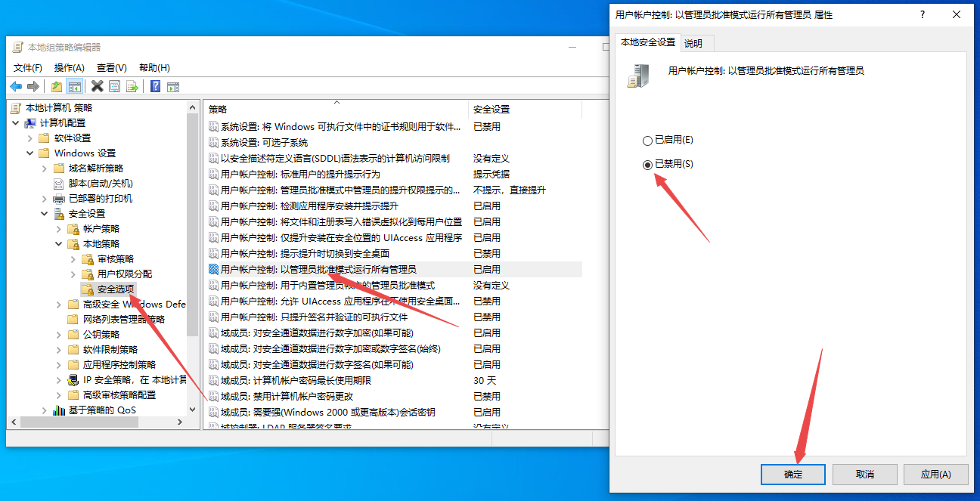Expand the 软件限制策略 tree node

click(58, 349)
